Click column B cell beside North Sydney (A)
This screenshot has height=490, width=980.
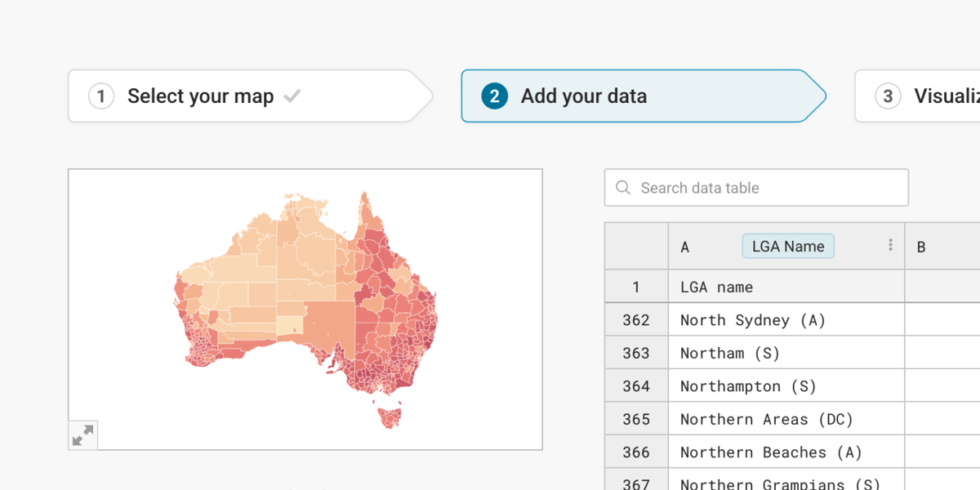(942, 320)
